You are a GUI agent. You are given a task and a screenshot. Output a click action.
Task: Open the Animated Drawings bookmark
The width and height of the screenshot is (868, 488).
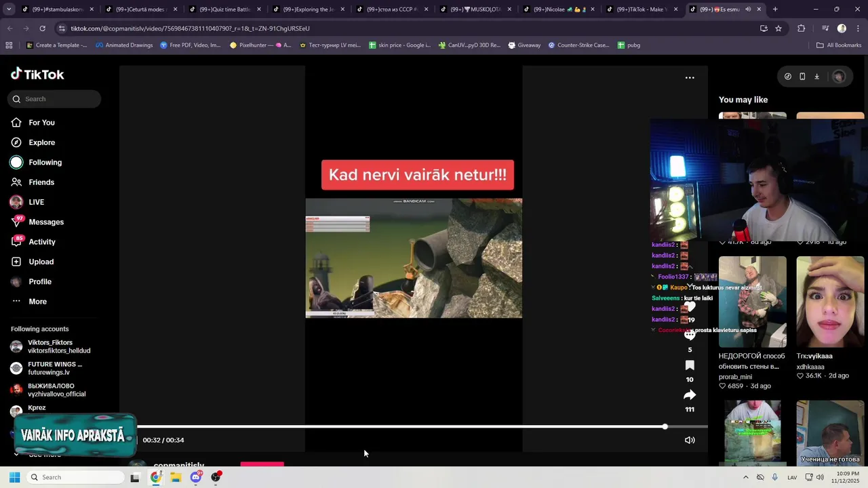point(124,45)
